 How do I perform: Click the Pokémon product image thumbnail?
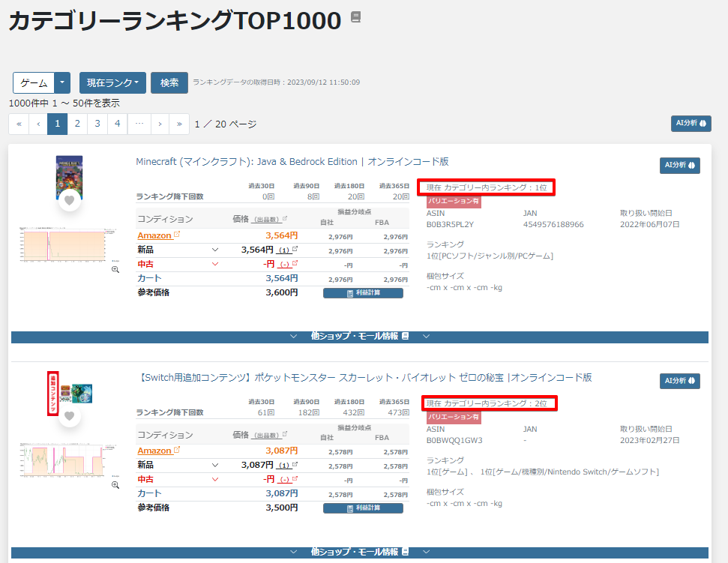coord(70,393)
